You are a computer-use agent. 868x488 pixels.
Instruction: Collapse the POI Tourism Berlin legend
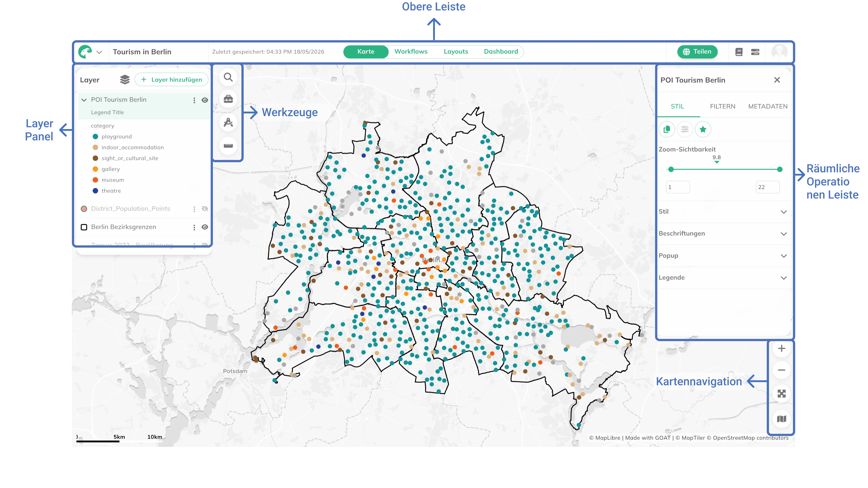(84, 100)
